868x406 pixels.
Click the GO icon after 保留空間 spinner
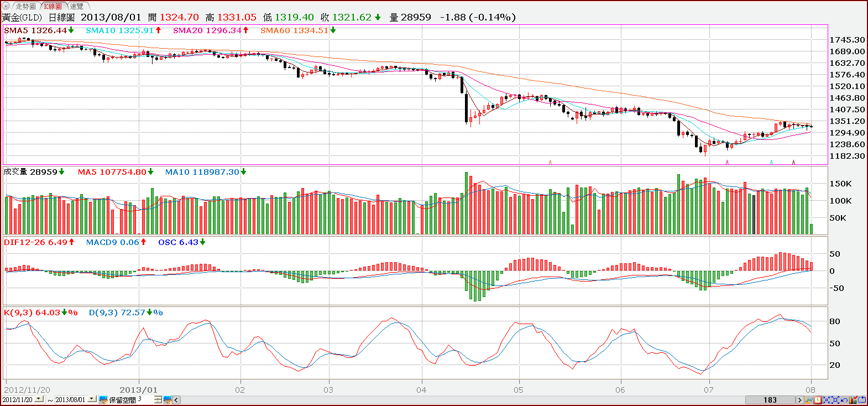[x=168, y=399]
